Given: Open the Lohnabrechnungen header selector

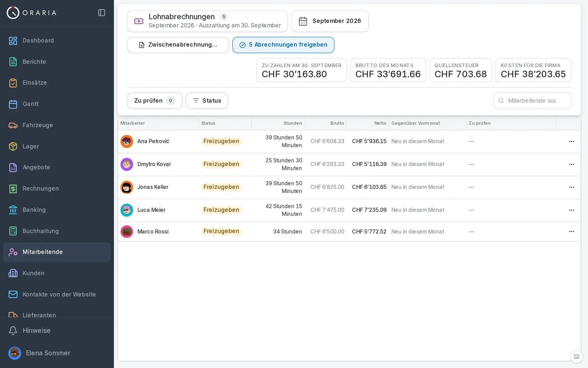Looking at the screenshot, I should point(207,21).
